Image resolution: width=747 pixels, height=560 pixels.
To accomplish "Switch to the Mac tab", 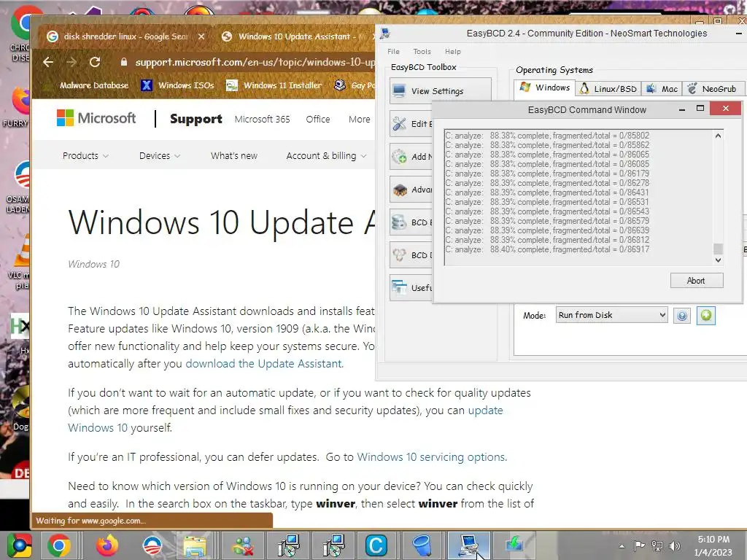I will 661,88.
